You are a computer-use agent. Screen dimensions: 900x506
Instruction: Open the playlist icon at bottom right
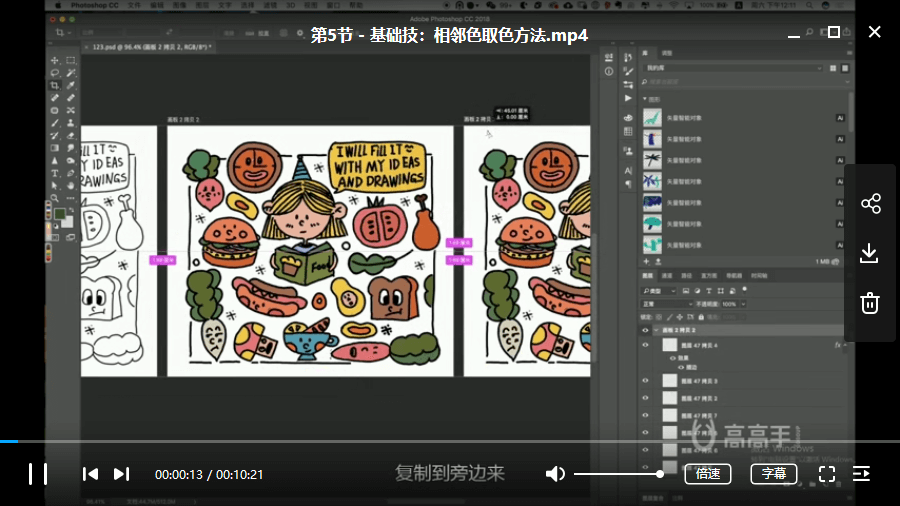pos(861,474)
